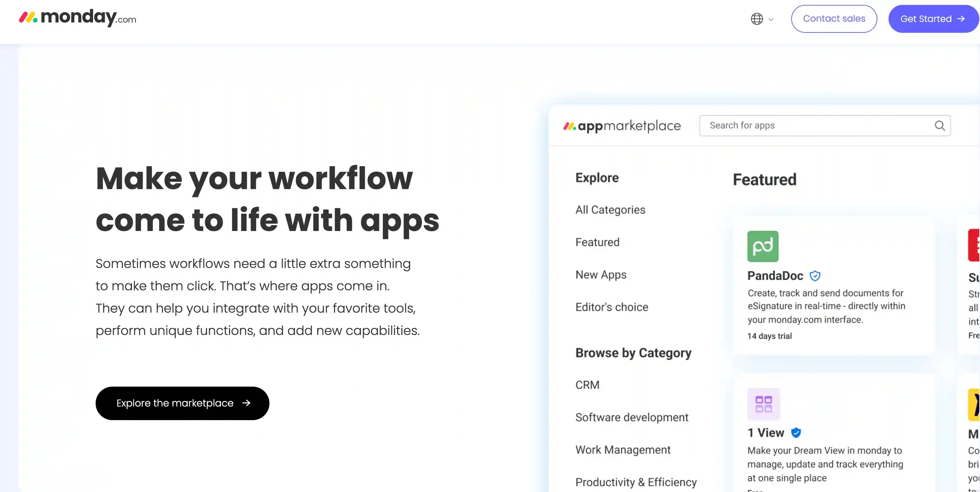Open New Apps in the sidebar
This screenshot has height=492, width=980.
pos(601,275)
